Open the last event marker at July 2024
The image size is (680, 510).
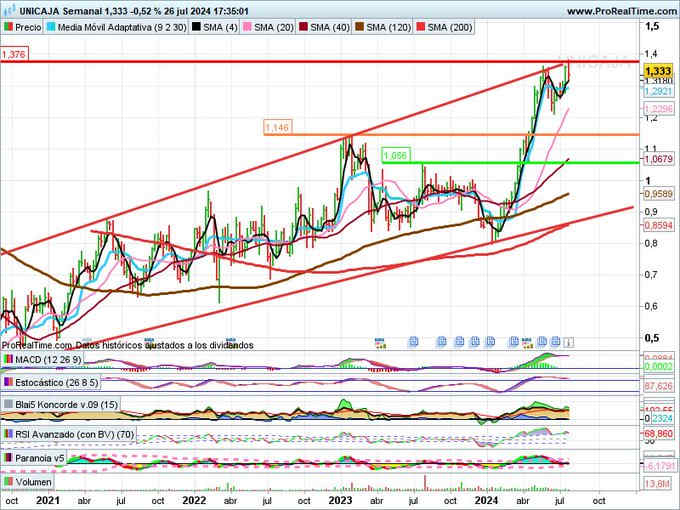569,342
